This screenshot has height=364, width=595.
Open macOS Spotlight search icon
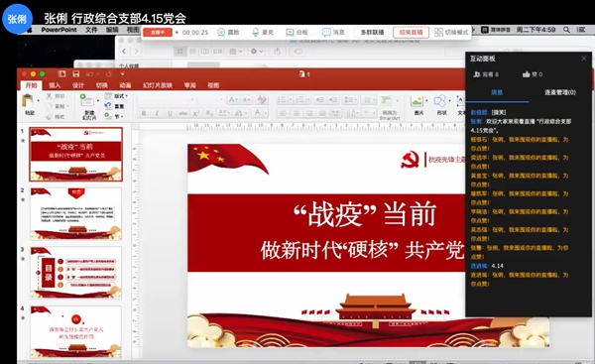point(566,30)
